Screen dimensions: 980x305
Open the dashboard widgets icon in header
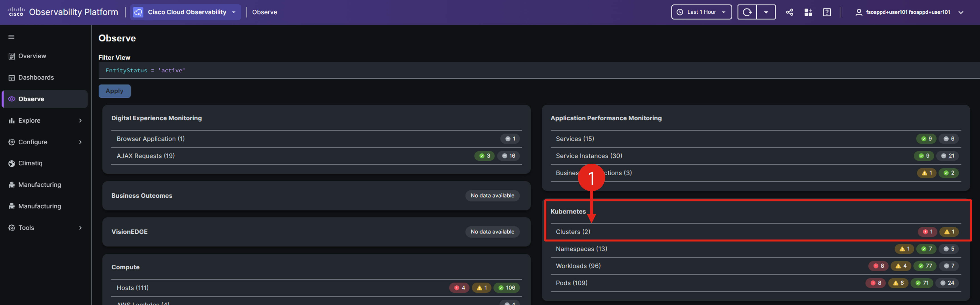808,12
